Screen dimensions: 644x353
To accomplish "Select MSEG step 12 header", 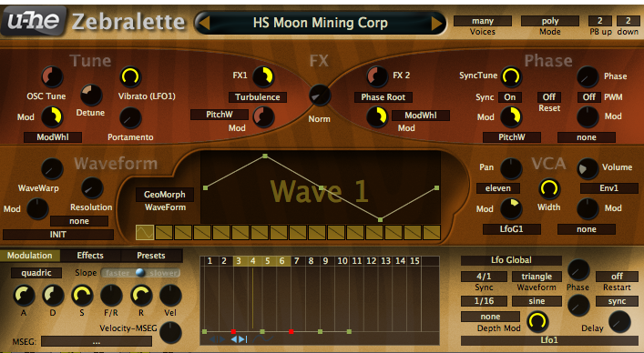I will 372,261.
